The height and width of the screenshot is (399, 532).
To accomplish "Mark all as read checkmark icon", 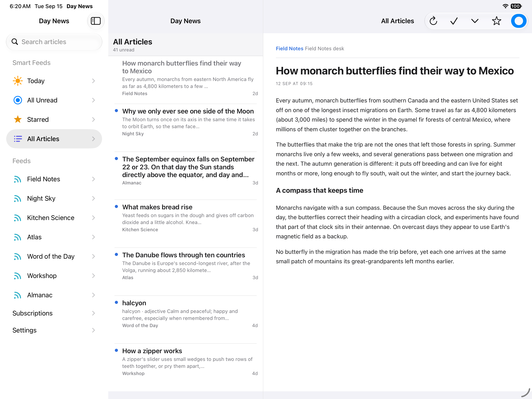I will [454, 21].
